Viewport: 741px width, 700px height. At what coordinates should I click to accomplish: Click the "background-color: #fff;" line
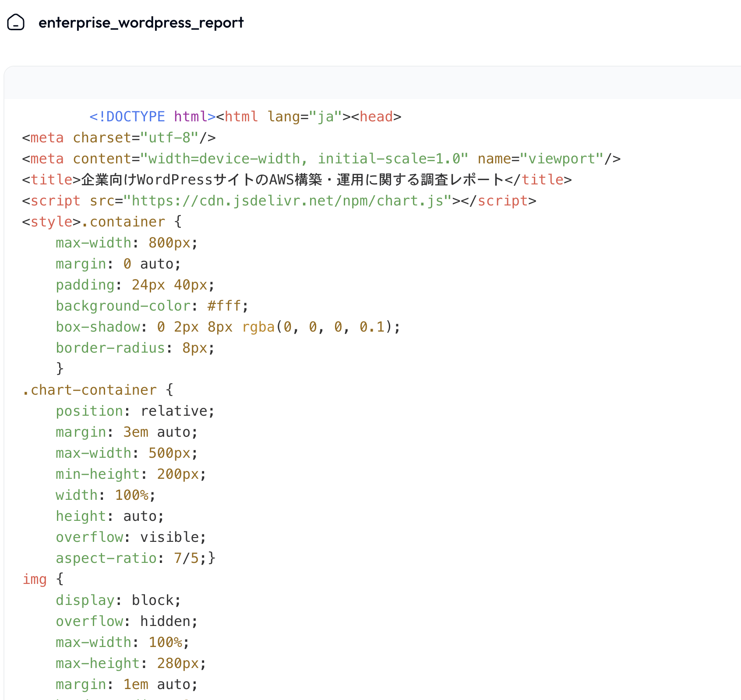coord(152,306)
